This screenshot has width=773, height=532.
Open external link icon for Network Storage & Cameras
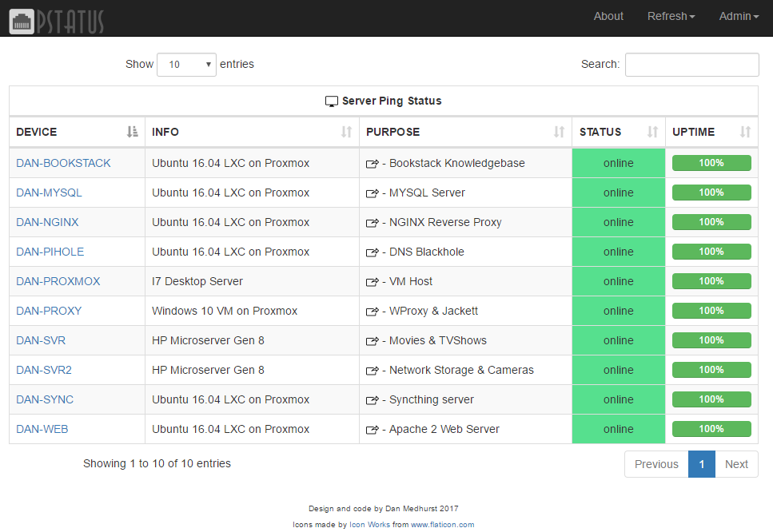tap(373, 371)
